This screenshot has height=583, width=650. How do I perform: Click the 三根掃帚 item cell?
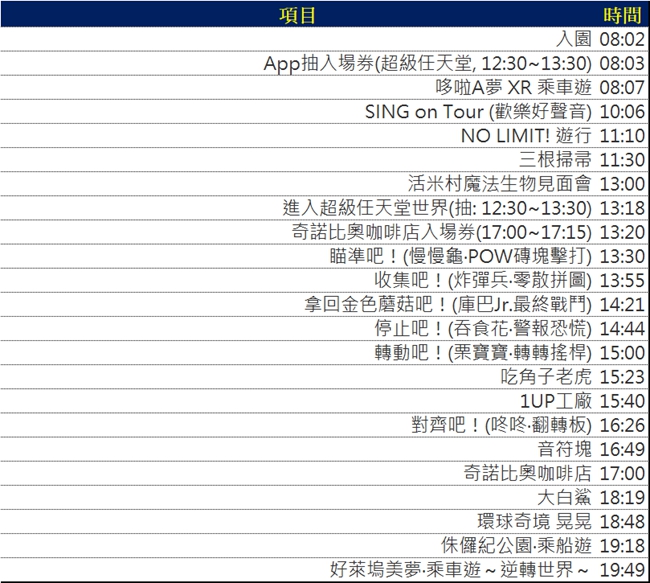point(555,159)
